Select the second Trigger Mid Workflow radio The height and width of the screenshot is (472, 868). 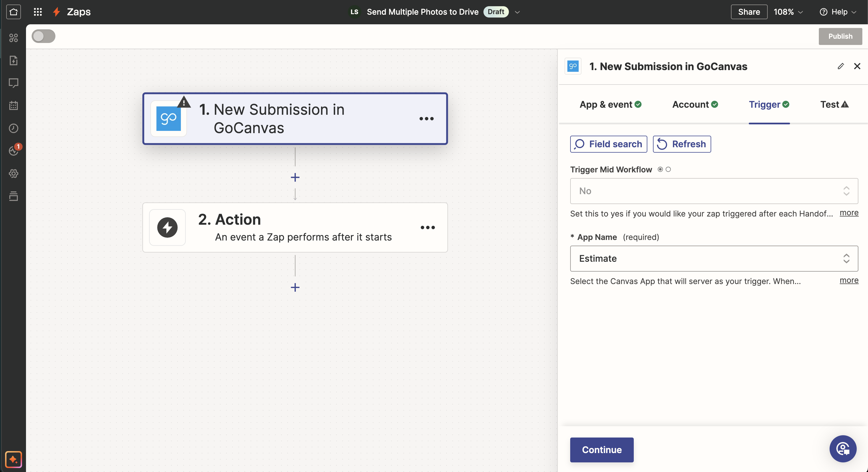(668, 169)
